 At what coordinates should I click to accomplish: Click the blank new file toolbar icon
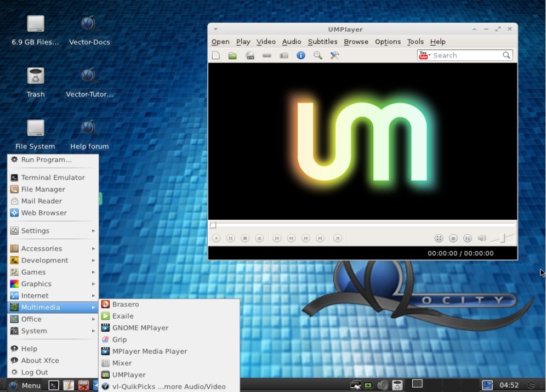click(216, 55)
